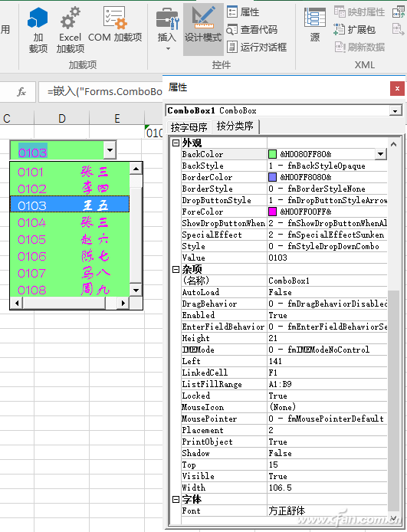Click the (名称) value ComboBox1
This screenshot has height=532, width=407.
click(x=327, y=281)
